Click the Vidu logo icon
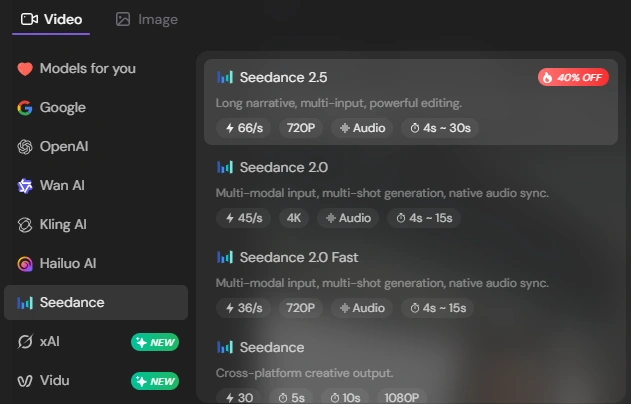The width and height of the screenshot is (631, 404). (x=25, y=381)
